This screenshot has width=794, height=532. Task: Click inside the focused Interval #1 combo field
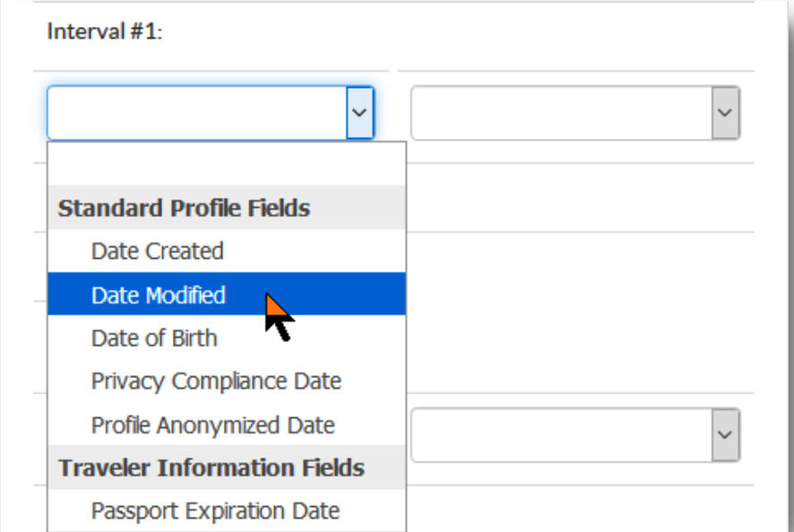click(x=197, y=112)
